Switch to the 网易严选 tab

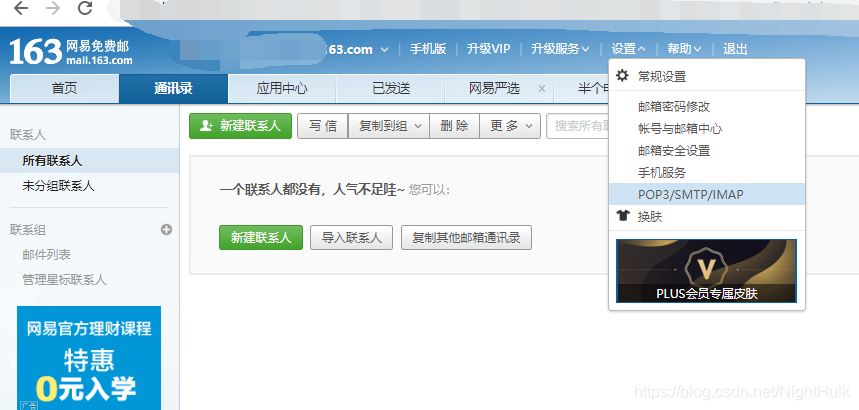(494, 88)
